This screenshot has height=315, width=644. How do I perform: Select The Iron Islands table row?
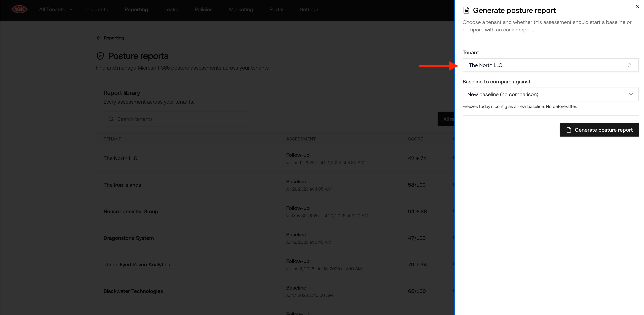point(275,185)
